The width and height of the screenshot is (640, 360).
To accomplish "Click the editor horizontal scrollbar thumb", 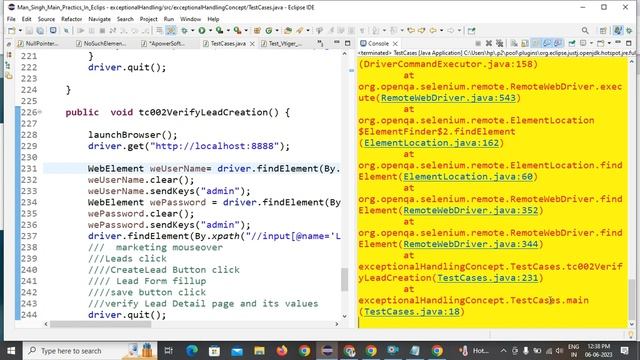I will (x=100, y=324).
